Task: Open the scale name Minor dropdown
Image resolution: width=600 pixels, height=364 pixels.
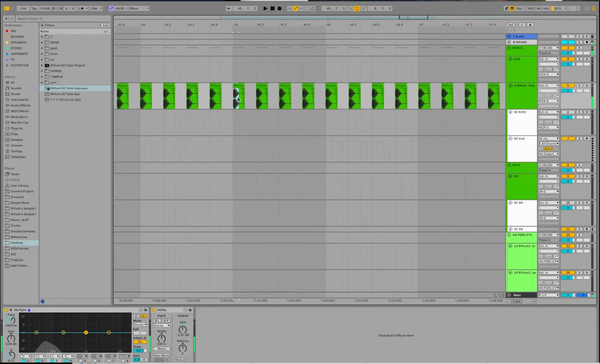Action: coord(139,9)
